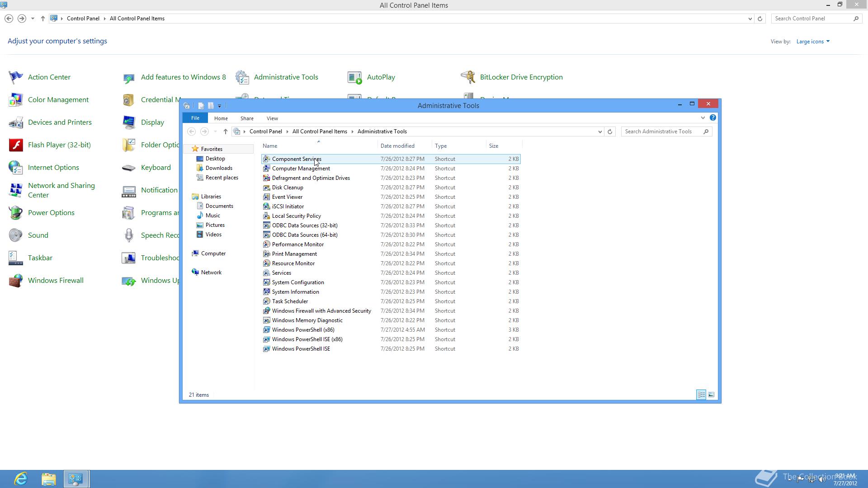Expand the ribbon with the chevron
Image resolution: width=868 pixels, height=488 pixels.
(x=703, y=117)
